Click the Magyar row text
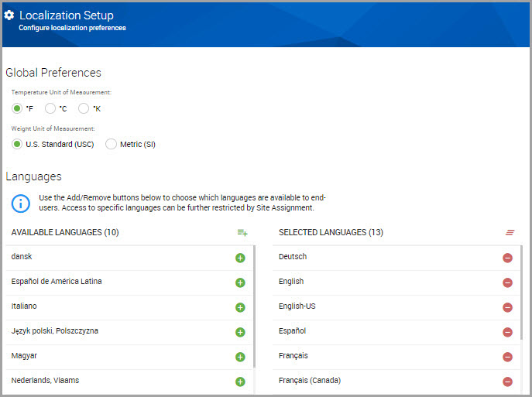Screen dimensions: 532x397 coord(24,356)
